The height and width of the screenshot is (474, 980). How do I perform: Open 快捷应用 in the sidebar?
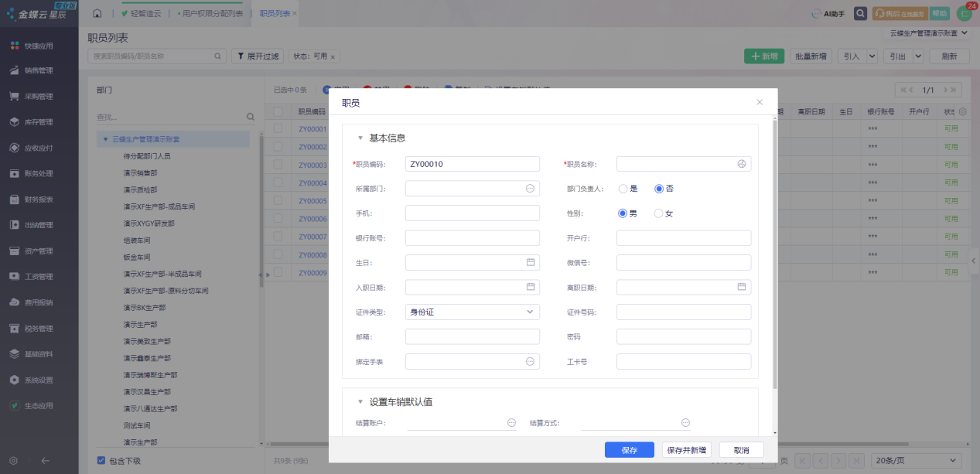tap(39, 46)
